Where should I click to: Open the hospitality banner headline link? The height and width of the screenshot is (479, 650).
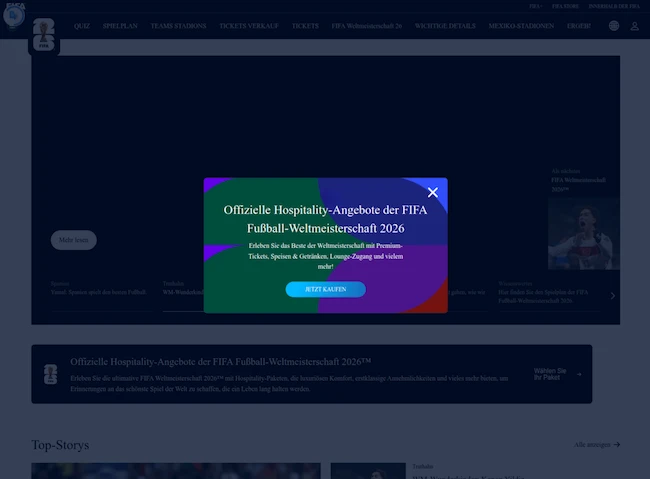(x=221, y=362)
